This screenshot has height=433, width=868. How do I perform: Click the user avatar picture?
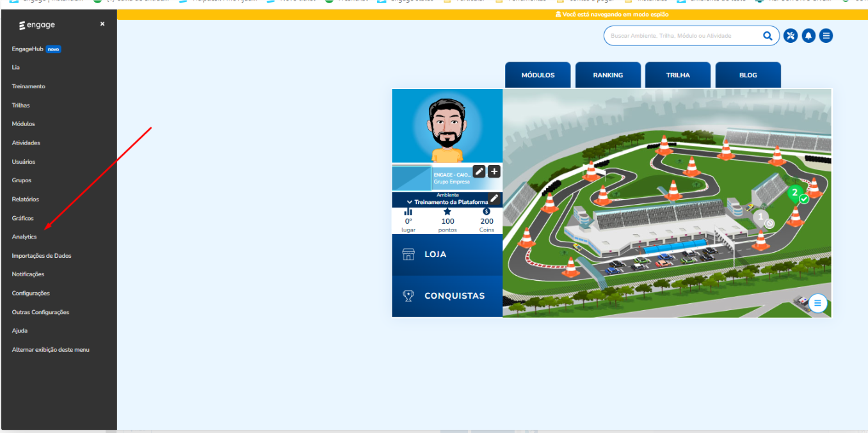click(x=447, y=126)
